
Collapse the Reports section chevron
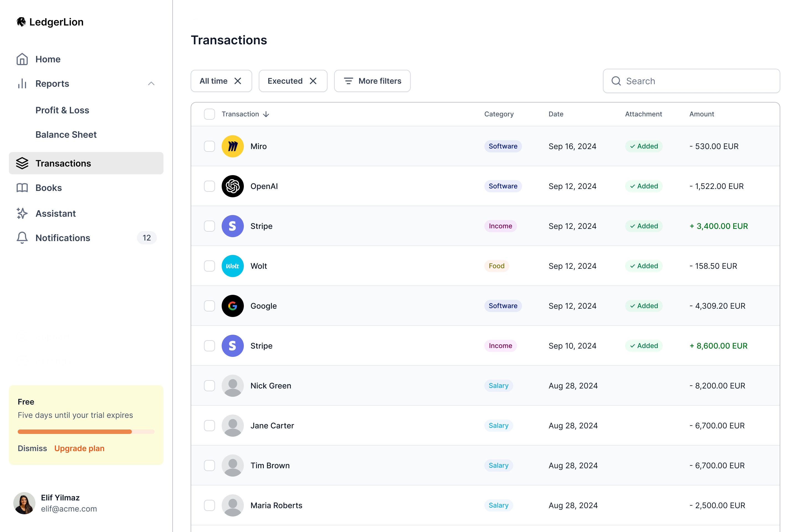(151, 83)
